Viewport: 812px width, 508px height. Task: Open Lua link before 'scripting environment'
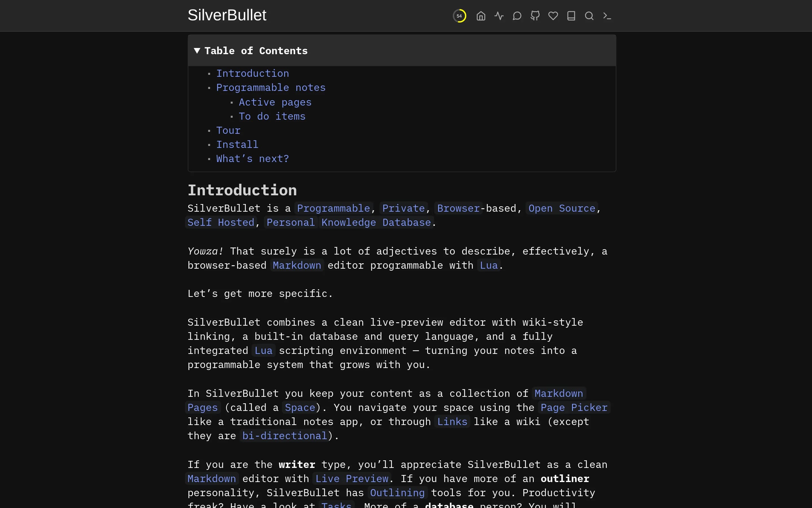(263, 351)
